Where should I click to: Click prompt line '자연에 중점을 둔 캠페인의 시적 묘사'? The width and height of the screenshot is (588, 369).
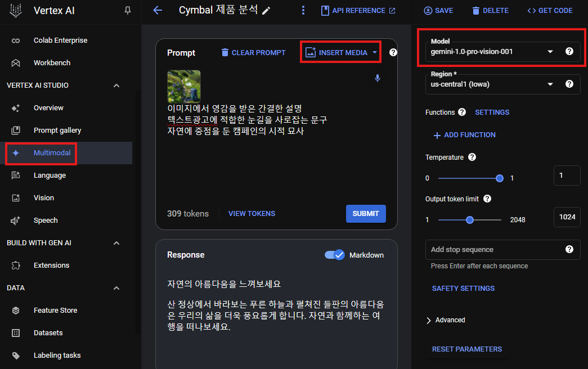tap(236, 131)
